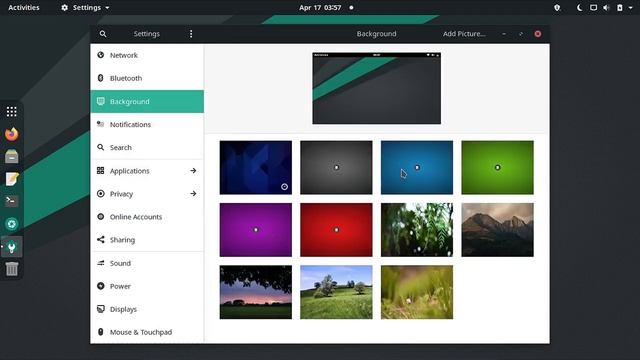The image size is (640, 360).
Task: Click the Sound icon in sidebar
Action: pyautogui.click(x=100, y=263)
